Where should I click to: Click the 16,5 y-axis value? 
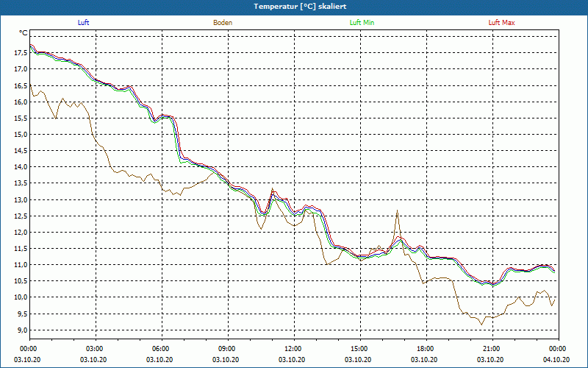pyautogui.click(x=21, y=85)
